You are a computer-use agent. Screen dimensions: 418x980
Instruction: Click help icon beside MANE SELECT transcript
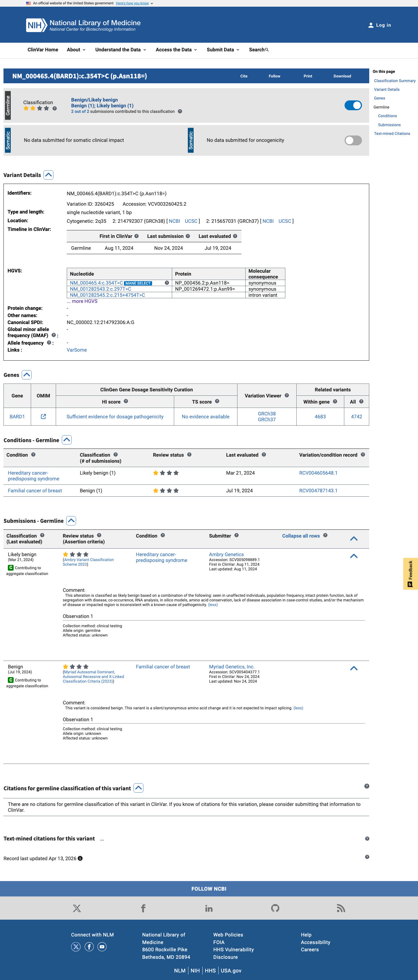[x=167, y=283]
